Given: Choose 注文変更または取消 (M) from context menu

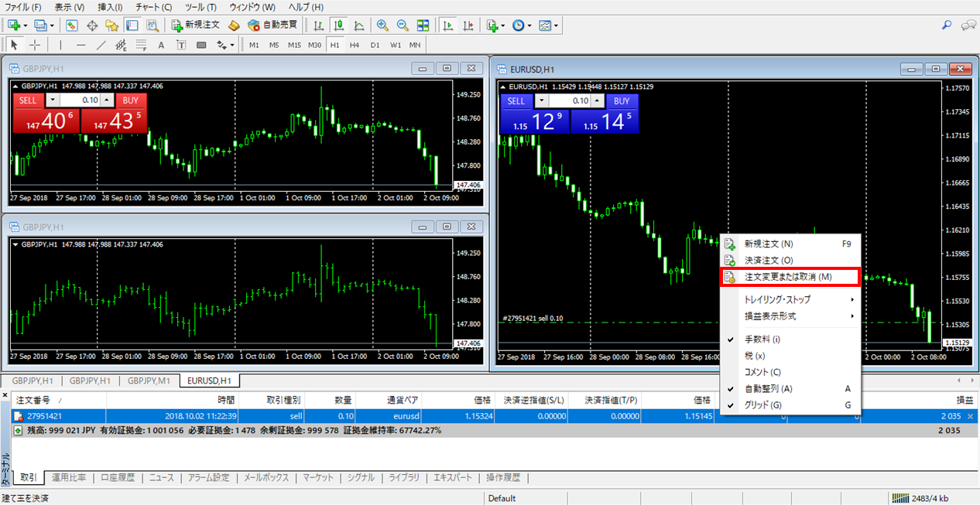Looking at the screenshot, I should click(x=788, y=277).
